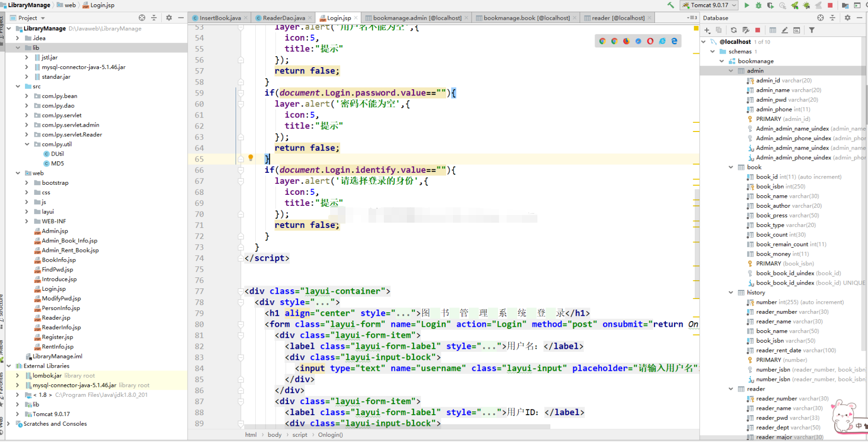
Task: Collapse the history table node
Action: pyautogui.click(x=731, y=292)
